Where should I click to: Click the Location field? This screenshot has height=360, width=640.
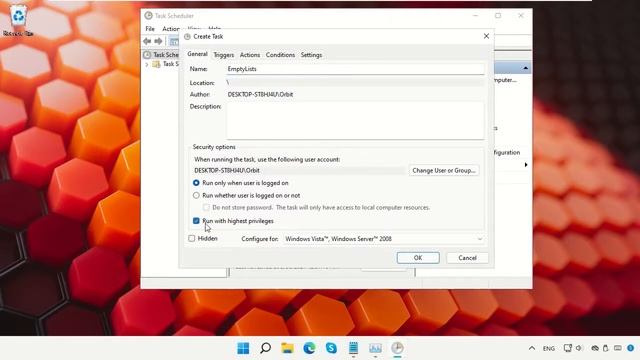pos(355,82)
